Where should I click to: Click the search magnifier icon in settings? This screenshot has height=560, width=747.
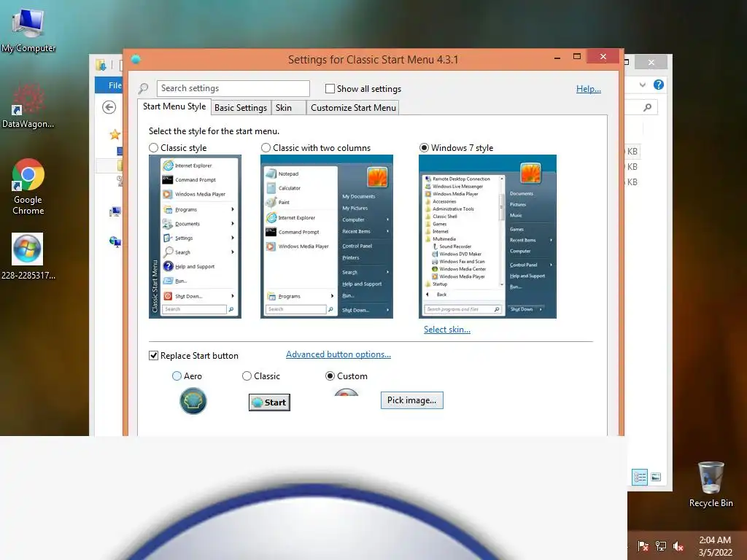[x=144, y=88]
